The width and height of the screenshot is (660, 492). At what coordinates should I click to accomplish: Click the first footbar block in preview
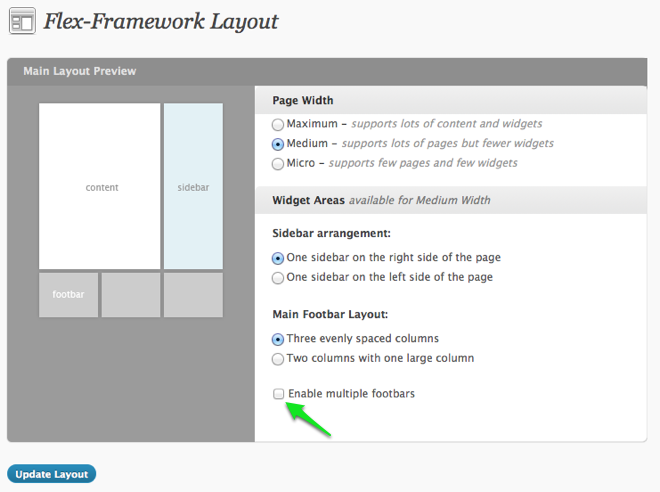(x=69, y=295)
